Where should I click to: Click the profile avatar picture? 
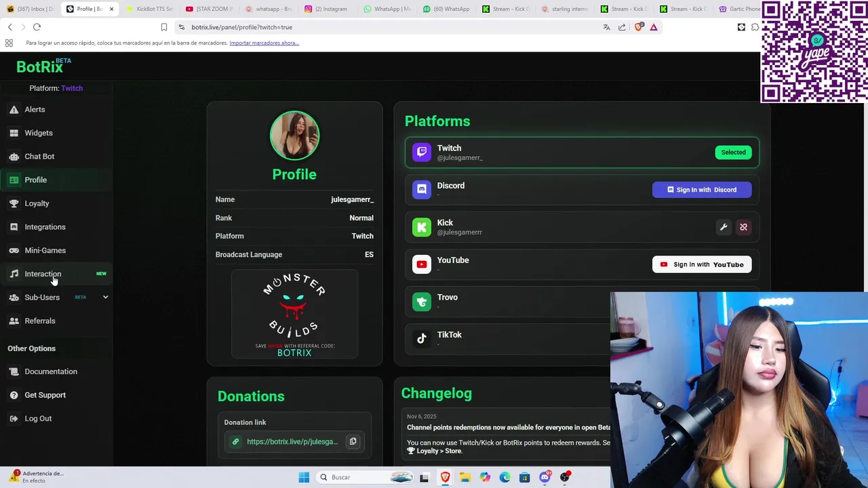(x=294, y=136)
